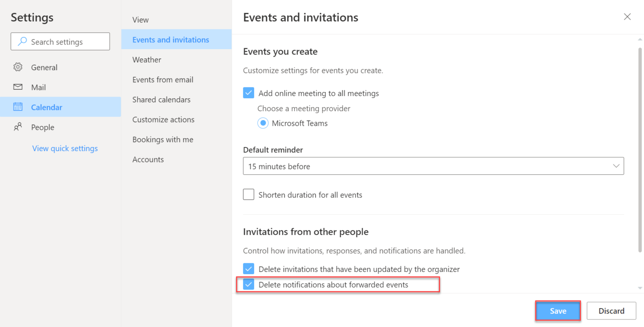Click the Mail envelope icon
Screen dimensions: 644x327
(x=18, y=87)
